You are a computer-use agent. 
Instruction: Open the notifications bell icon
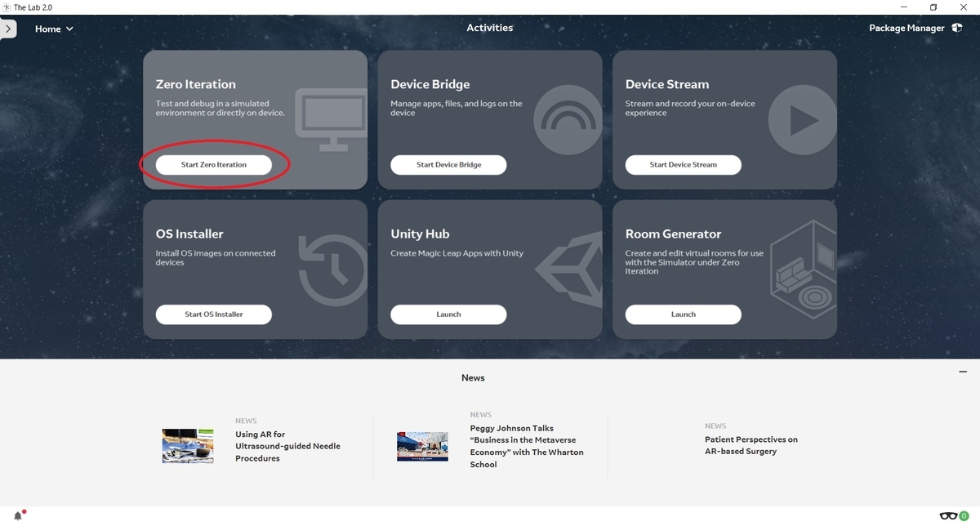18,515
